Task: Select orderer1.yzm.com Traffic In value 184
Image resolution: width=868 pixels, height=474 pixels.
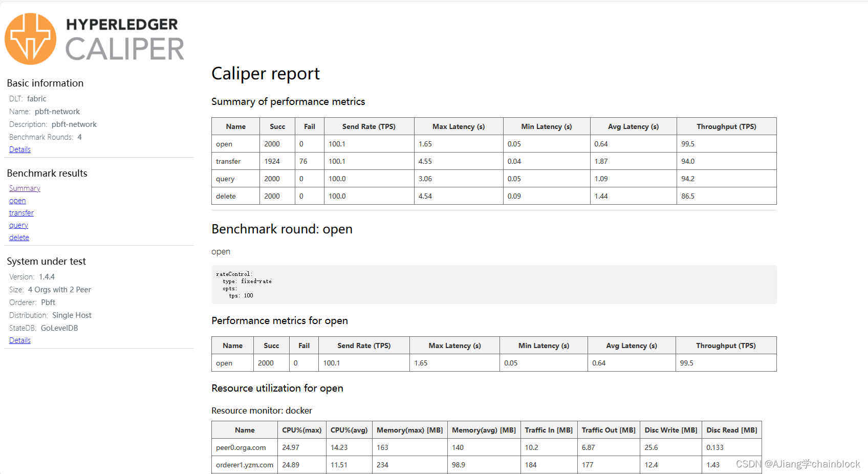Action: [531, 465]
